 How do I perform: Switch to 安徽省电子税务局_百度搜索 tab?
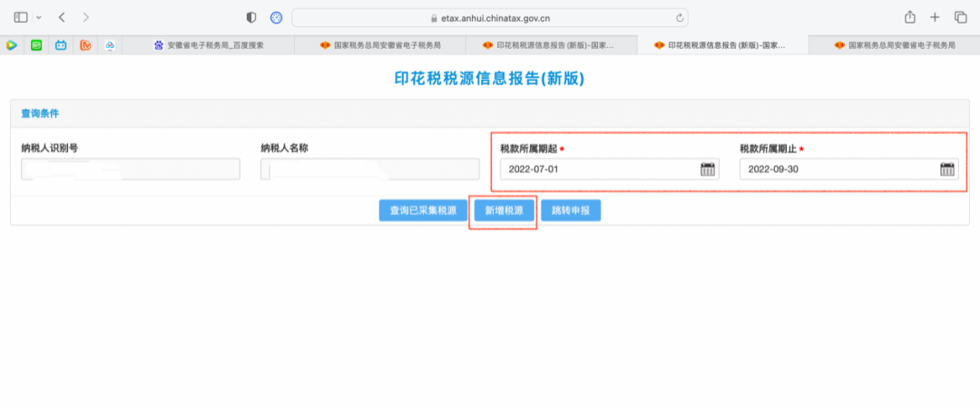(208, 45)
